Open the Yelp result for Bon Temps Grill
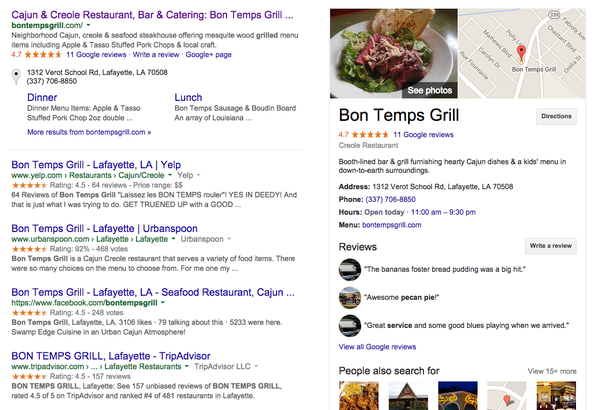The height and width of the screenshot is (410, 600). click(96, 165)
